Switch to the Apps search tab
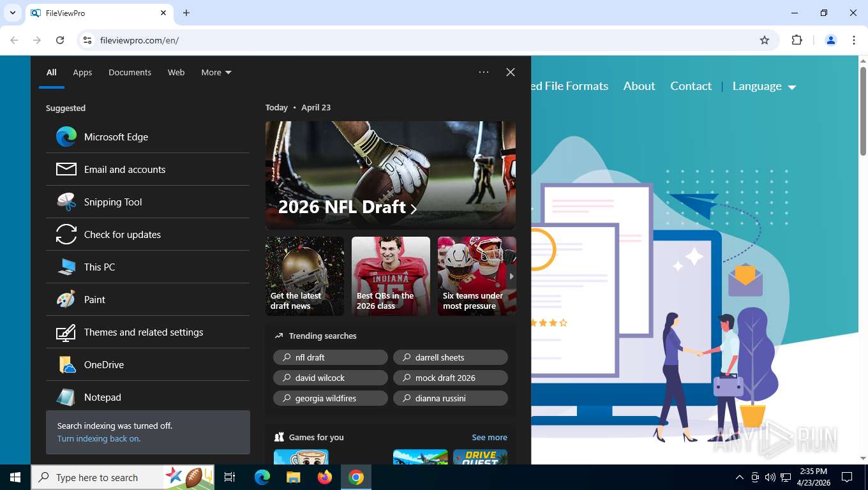The height and width of the screenshot is (490, 868). (82, 72)
